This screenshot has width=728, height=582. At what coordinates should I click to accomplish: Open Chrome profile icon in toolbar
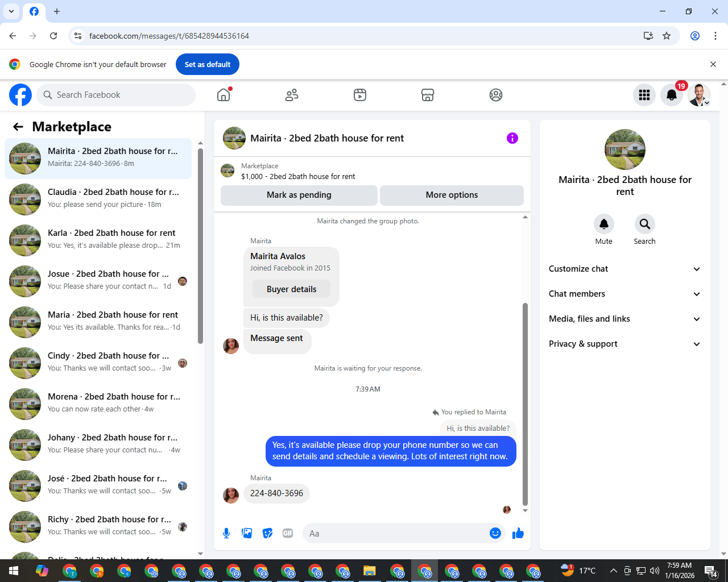[x=695, y=36]
